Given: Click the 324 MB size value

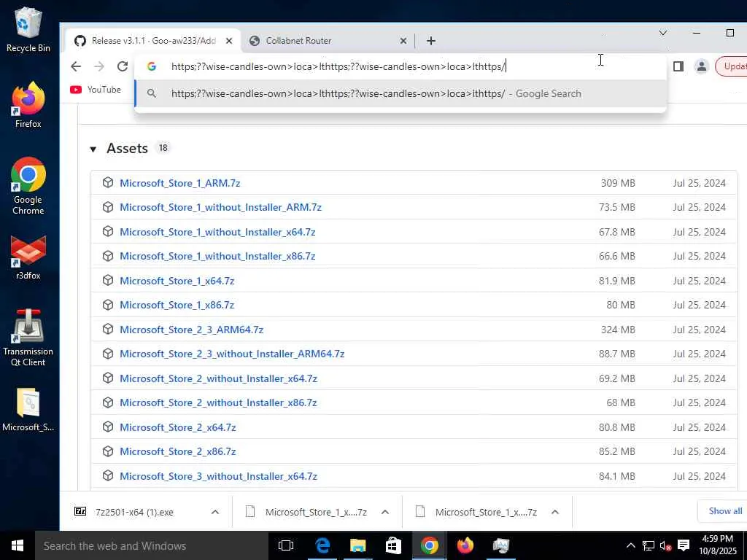Looking at the screenshot, I should [x=618, y=330].
